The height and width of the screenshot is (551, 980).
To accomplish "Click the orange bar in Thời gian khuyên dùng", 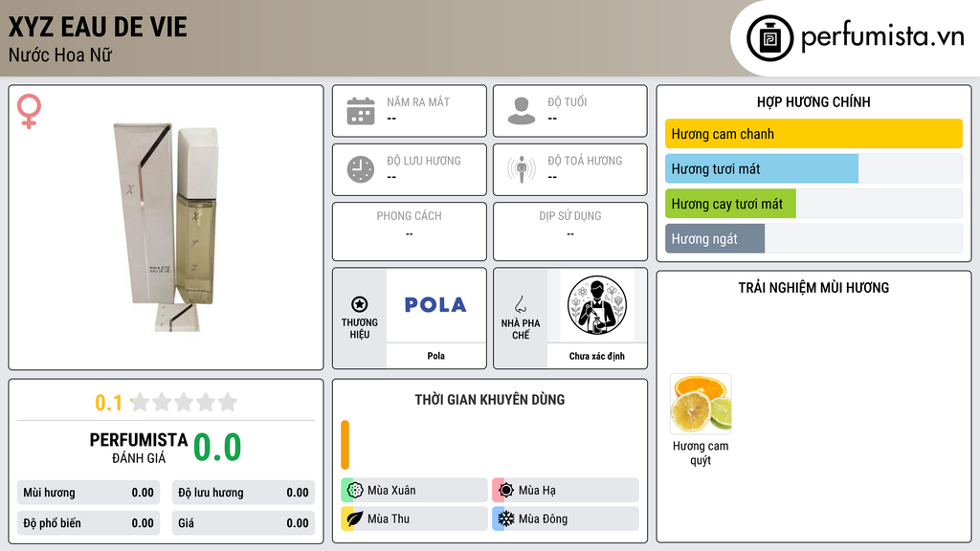I will [345, 445].
